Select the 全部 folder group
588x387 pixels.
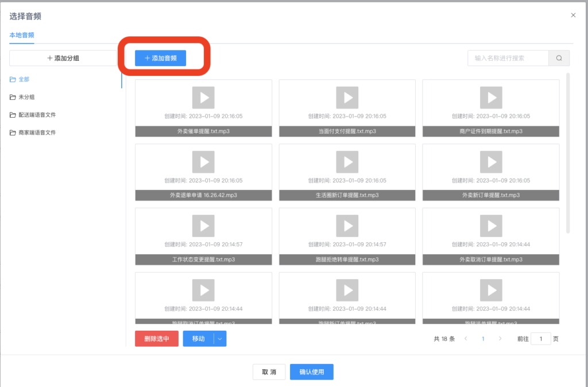click(24, 79)
